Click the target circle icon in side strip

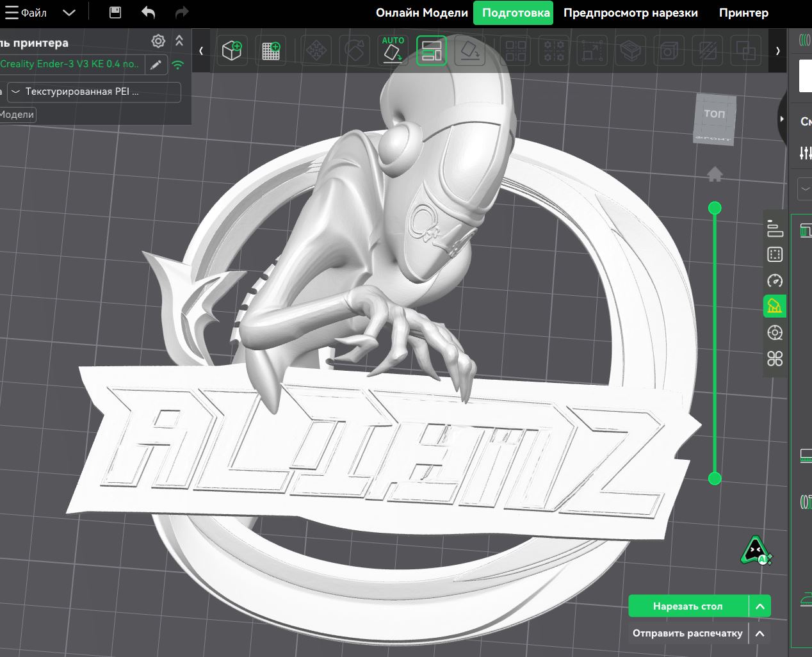coord(775,332)
